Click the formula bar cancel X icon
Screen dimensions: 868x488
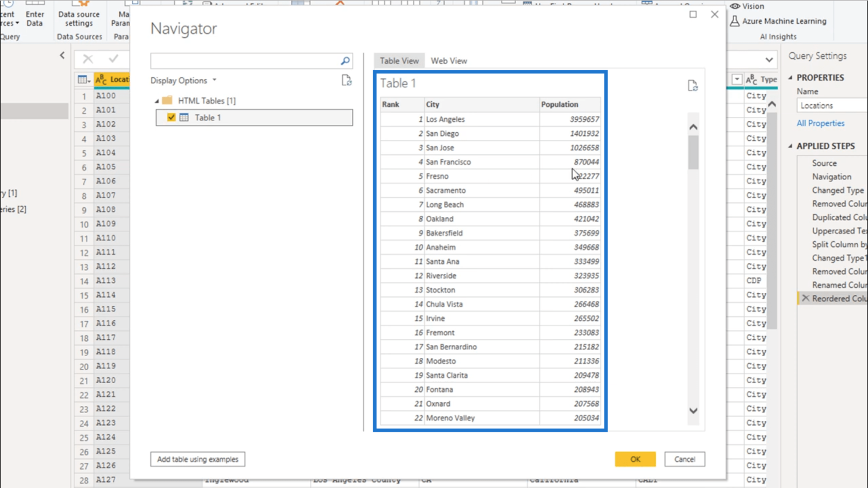point(88,59)
